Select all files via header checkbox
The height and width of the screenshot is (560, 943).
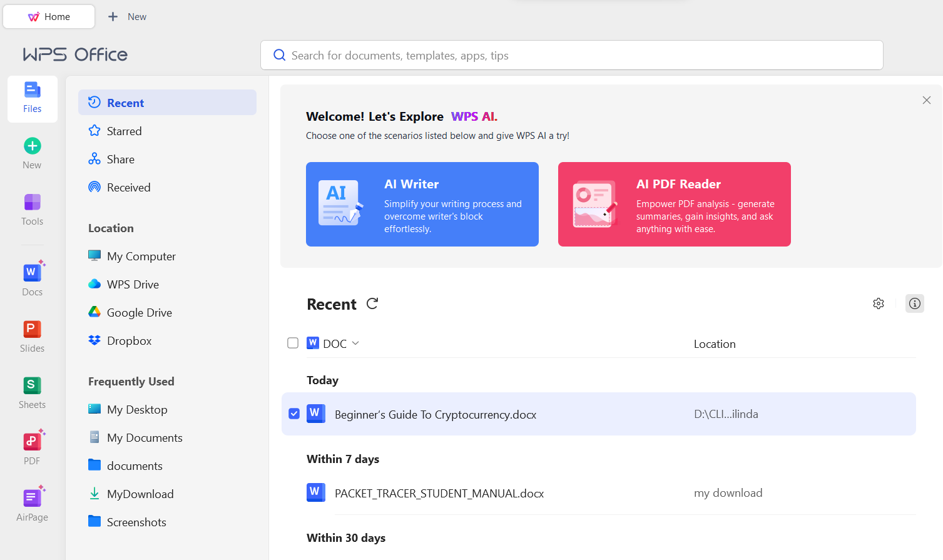[x=293, y=343]
